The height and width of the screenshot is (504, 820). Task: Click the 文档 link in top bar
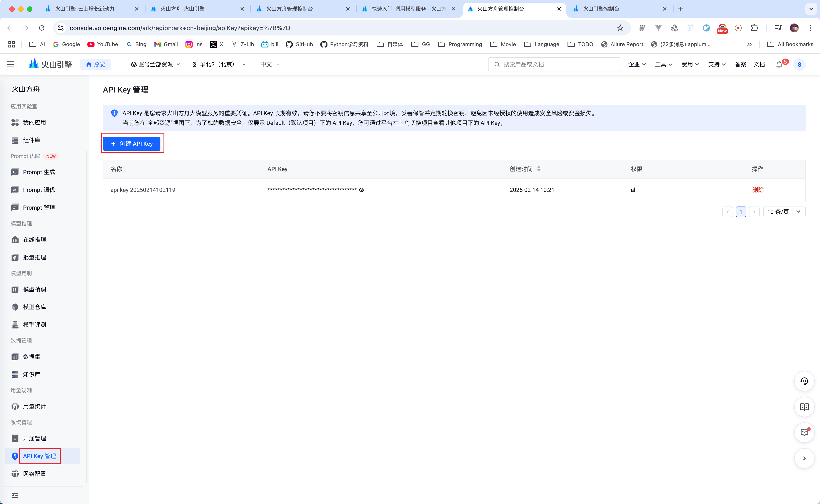[759, 64]
